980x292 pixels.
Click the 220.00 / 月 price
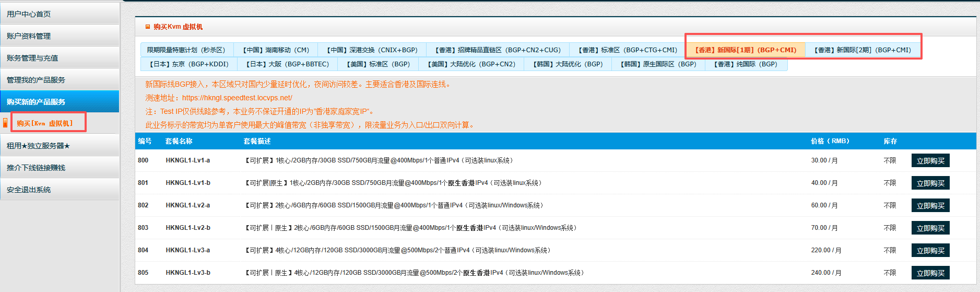point(826,250)
